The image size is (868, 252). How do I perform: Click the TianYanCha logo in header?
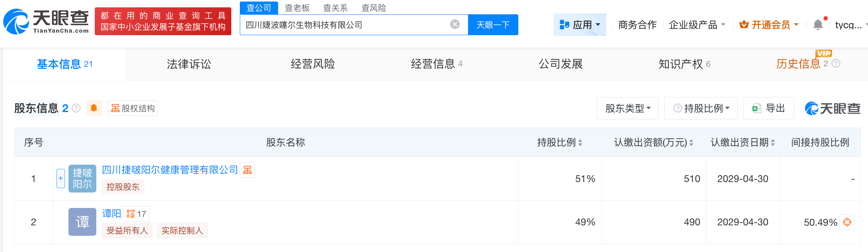tap(46, 22)
